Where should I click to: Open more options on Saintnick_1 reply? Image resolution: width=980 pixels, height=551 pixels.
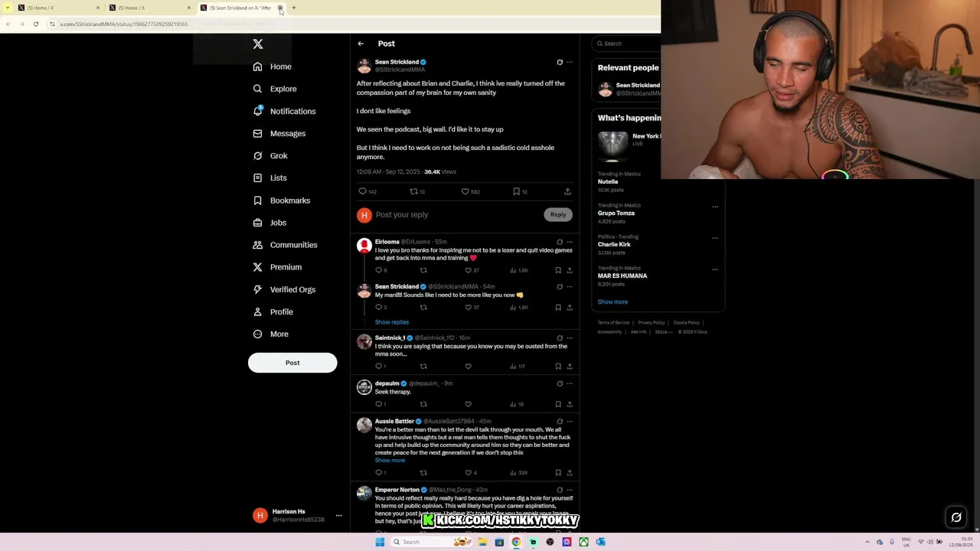[x=570, y=337]
